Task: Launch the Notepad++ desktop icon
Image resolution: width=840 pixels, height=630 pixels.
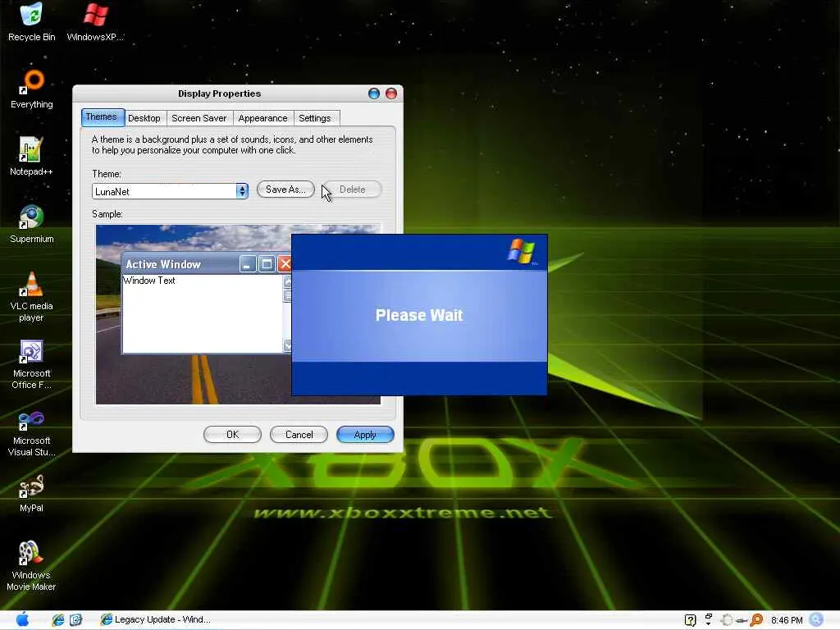Action: (x=31, y=156)
